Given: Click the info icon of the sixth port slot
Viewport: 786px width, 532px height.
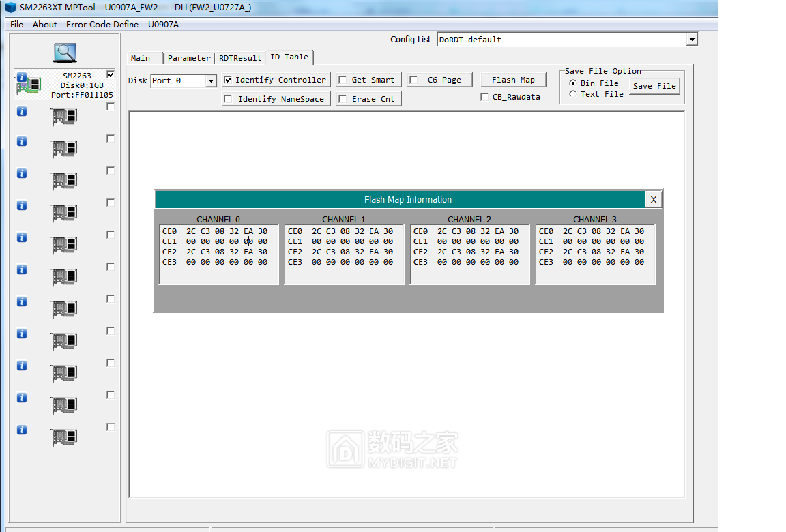Looking at the screenshot, I should point(22,237).
